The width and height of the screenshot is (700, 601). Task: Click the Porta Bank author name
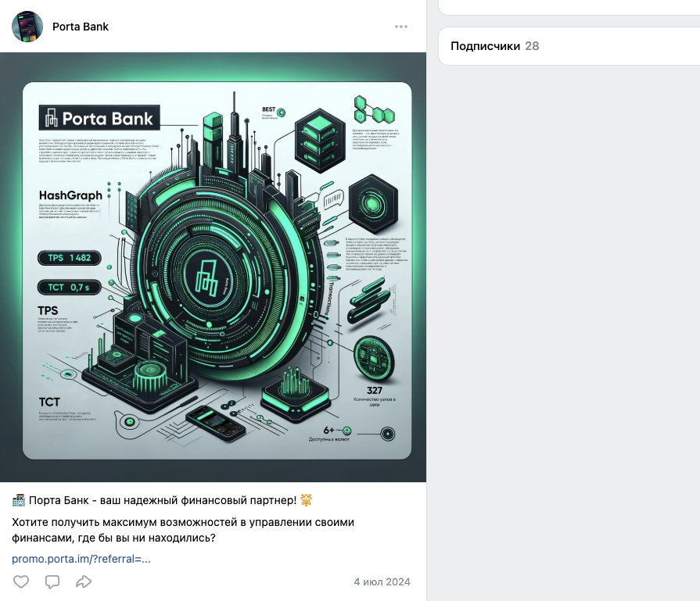pos(81,27)
